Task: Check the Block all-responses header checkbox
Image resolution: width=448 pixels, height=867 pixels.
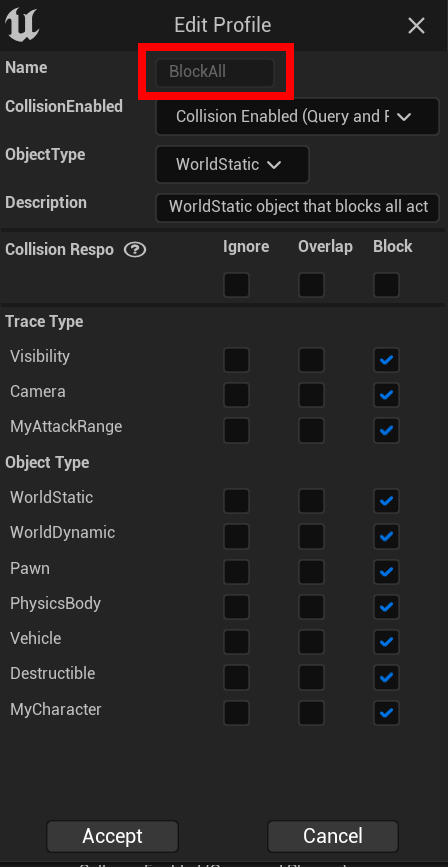Action: tap(386, 285)
